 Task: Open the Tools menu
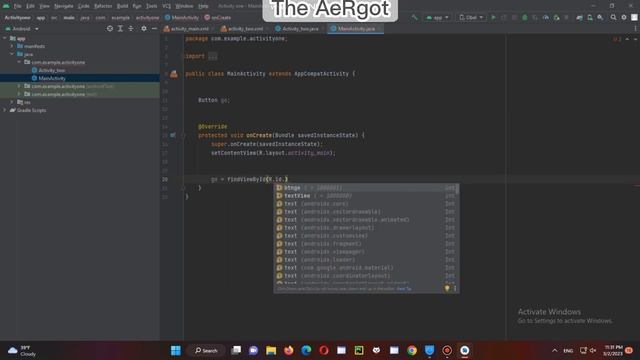coord(151,6)
